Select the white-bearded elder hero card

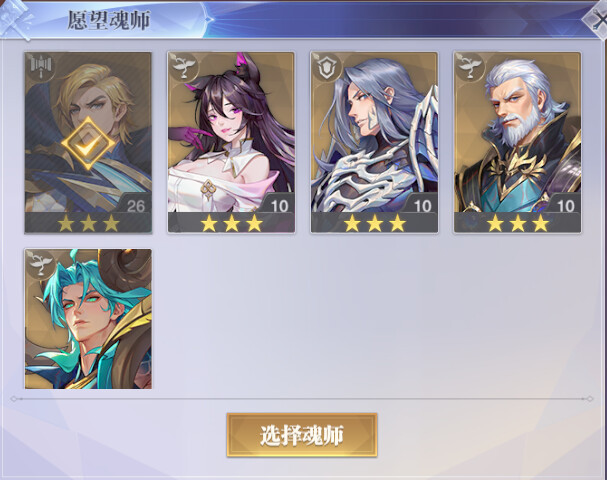tap(518, 142)
